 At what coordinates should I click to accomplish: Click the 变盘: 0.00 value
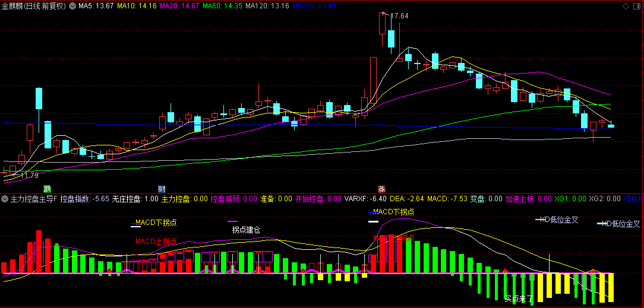[x=487, y=199]
